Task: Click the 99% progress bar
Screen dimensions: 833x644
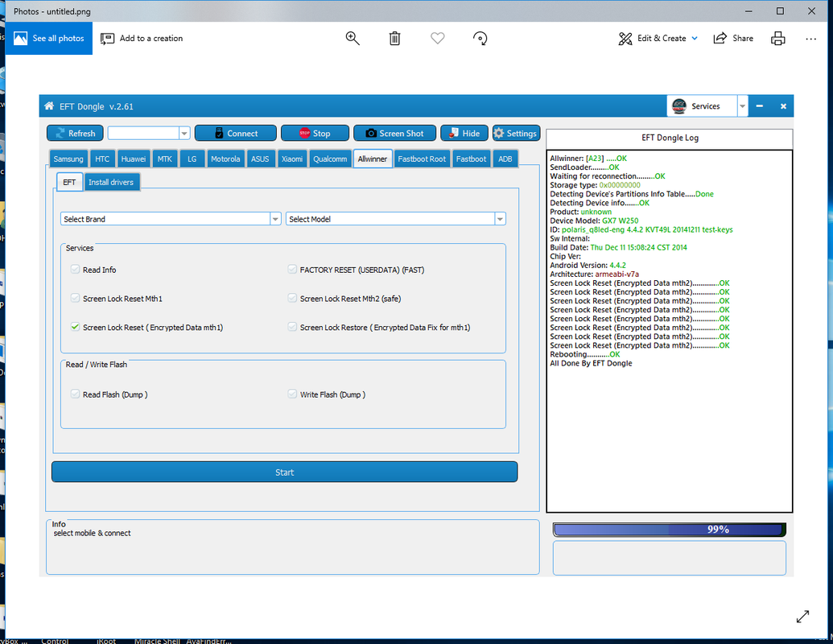Action: pos(668,530)
